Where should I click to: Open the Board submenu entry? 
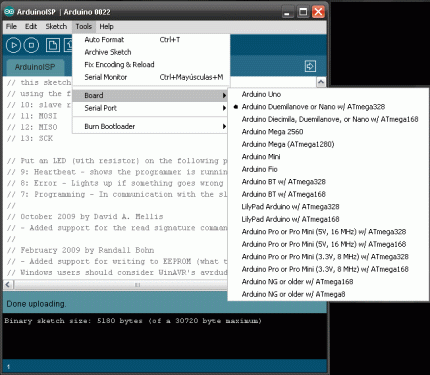(x=150, y=95)
